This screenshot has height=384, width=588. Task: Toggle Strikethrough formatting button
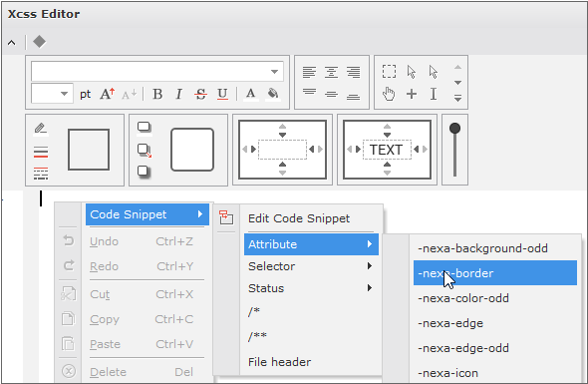[x=201, y=94]
